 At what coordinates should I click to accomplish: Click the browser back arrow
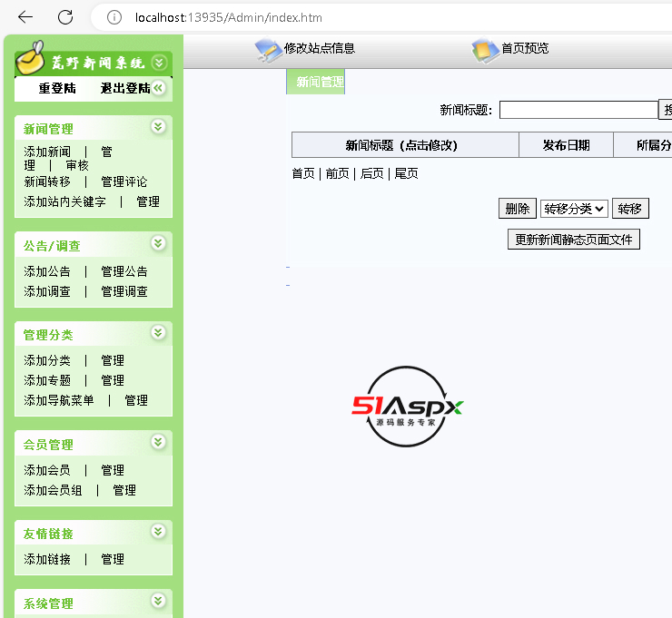pyautogui.click(x=25, y=17)
